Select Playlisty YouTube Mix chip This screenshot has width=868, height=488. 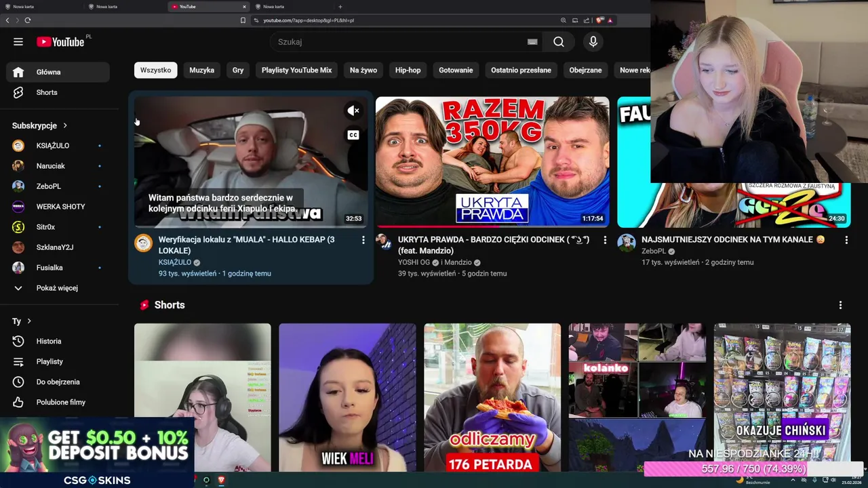click(296, 70)
